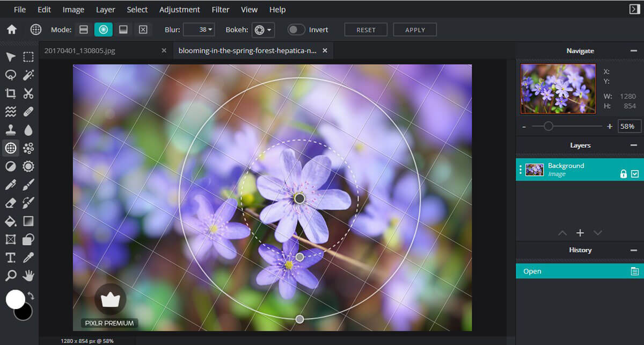The height and width of the screenshot is (345, 644).
Task: Click the white foreground color swatch
Action: 16,299
